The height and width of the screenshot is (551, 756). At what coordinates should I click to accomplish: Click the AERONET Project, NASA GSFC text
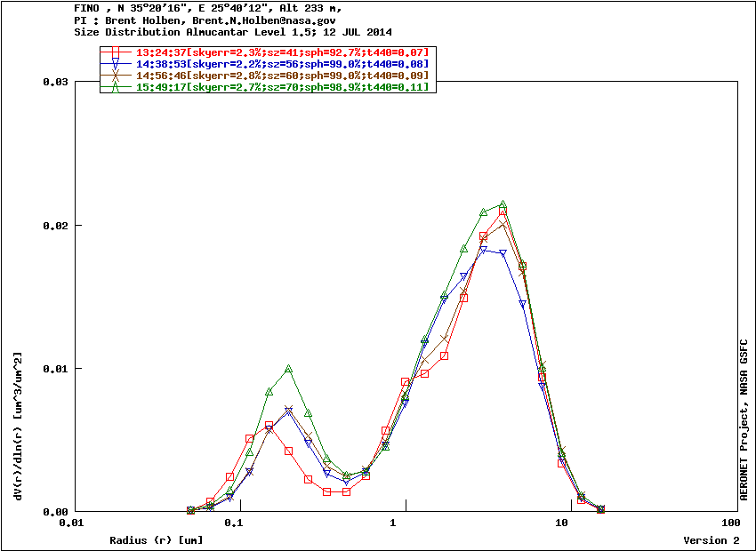744,416
